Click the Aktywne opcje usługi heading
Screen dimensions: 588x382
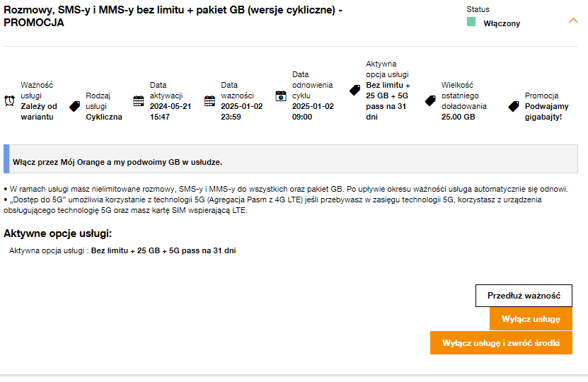(x=57, y=233)
